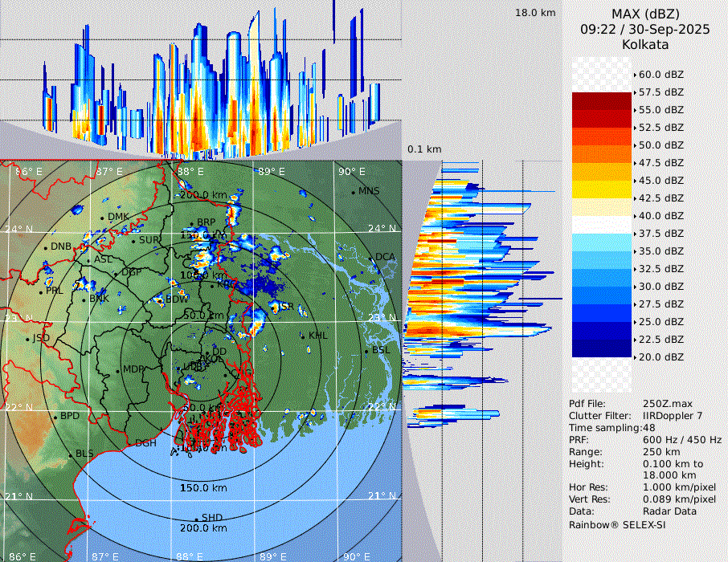Click the JSD station marker
The image size is (728, 562).
coord(27,339)
